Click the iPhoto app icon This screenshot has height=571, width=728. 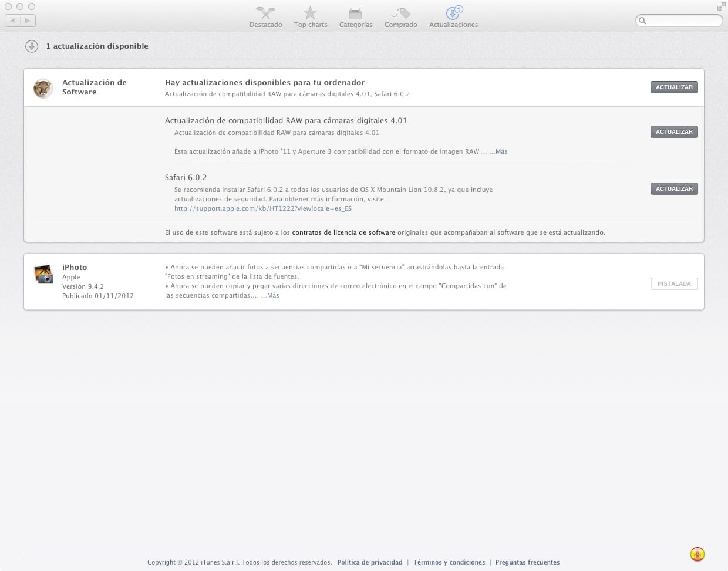coord(43,274)
